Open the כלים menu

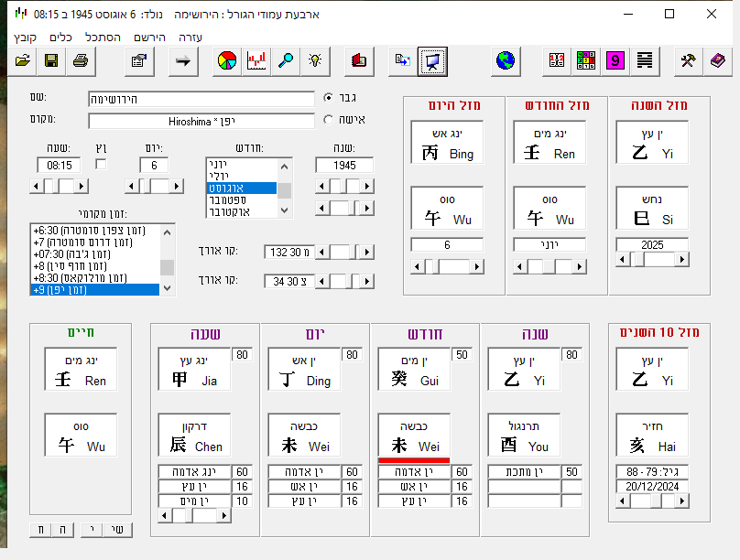click(60, 38)
